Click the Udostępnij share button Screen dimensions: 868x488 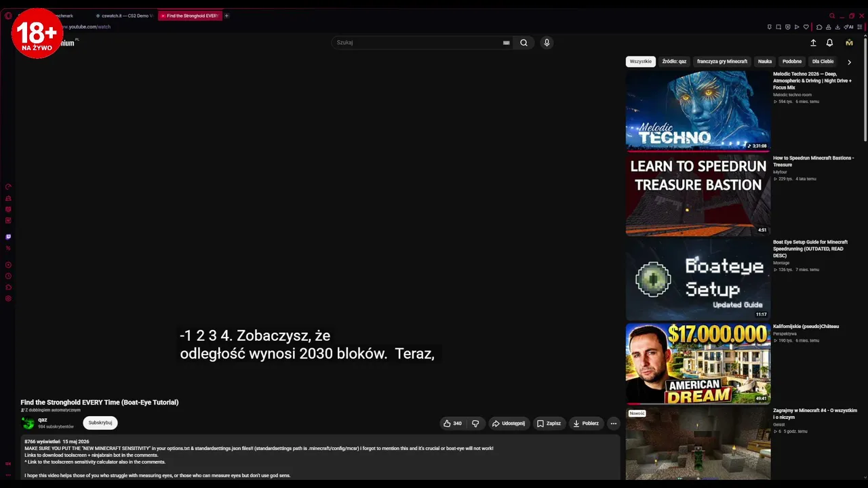coord(509,424)
